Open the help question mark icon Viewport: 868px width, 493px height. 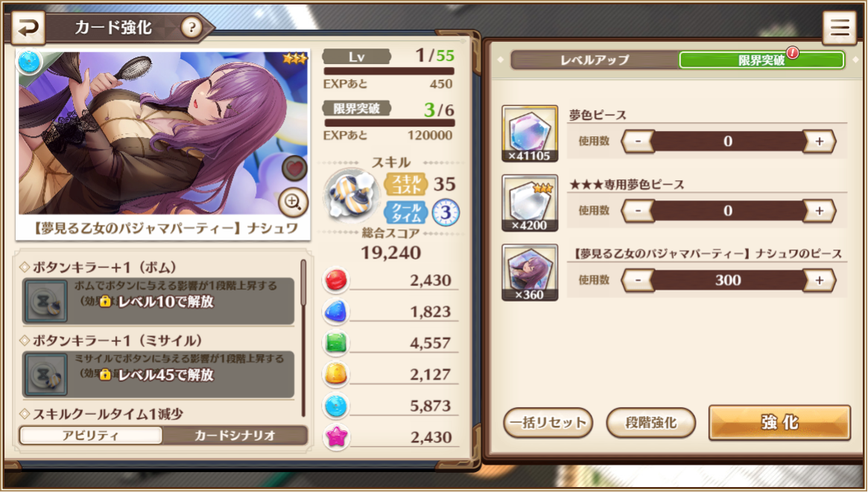[191, 27]
